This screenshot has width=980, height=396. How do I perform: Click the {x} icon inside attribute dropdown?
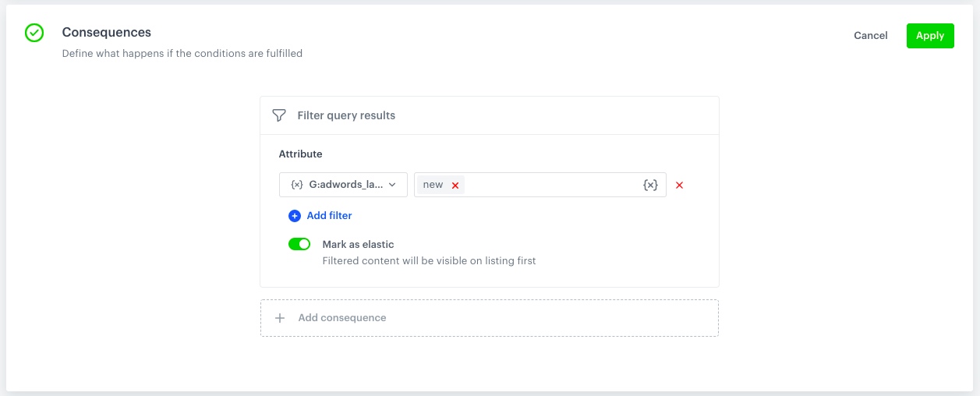point(296,185)
